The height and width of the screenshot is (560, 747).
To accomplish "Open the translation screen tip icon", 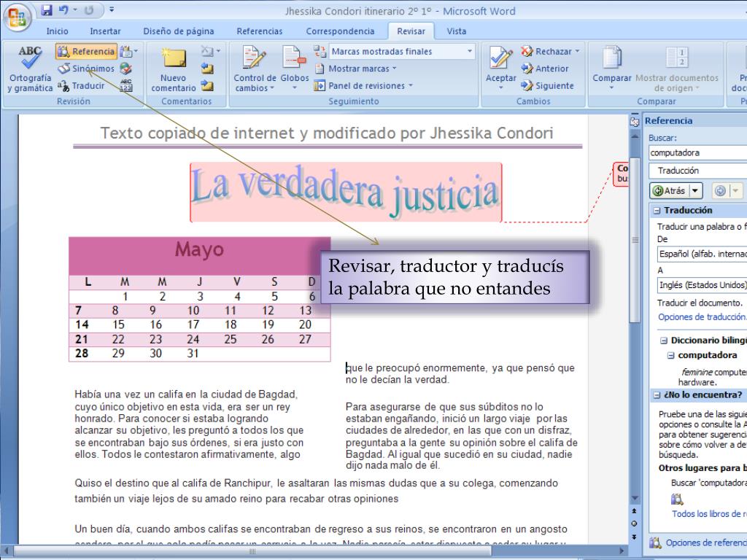I will click(x=127, y=52).
